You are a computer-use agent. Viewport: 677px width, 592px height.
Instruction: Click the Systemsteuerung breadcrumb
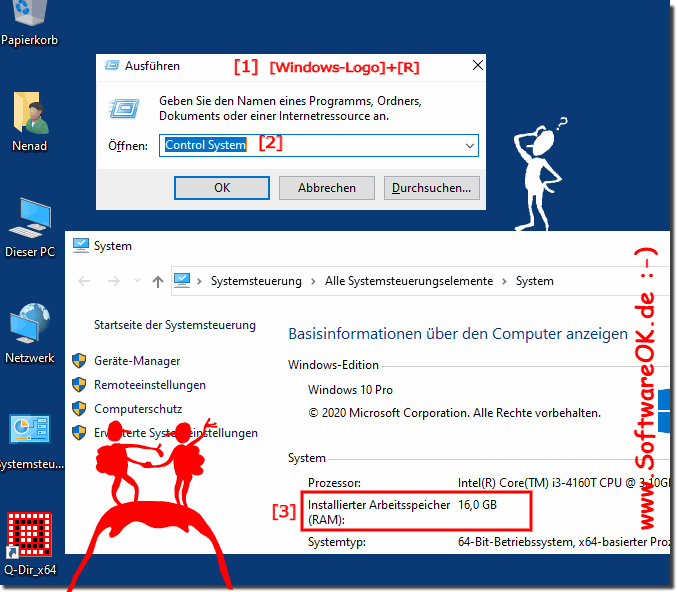coord(256,281)
